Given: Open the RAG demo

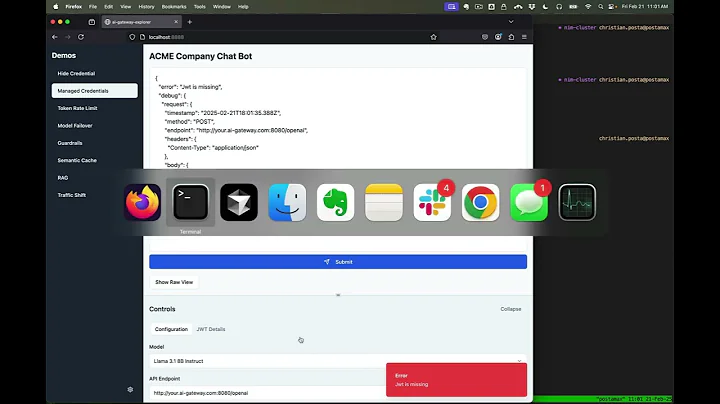Looking at the screenshot, I should 95,178.
